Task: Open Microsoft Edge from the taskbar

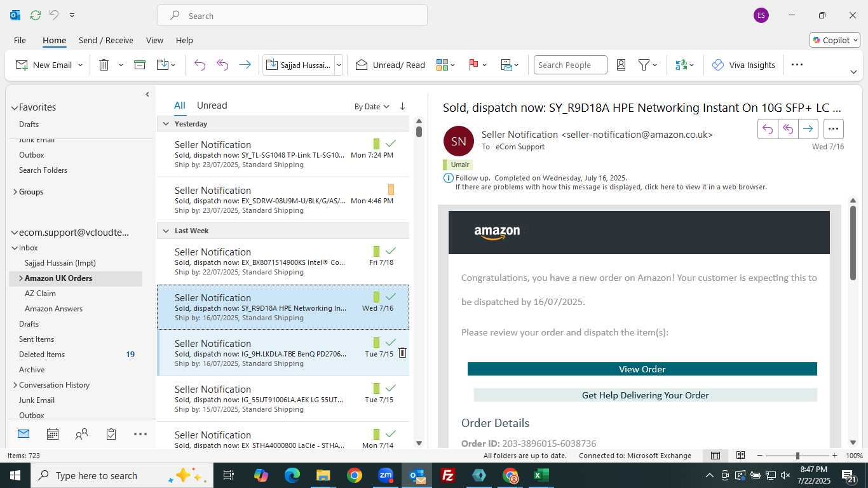Action: coord(292,475)
